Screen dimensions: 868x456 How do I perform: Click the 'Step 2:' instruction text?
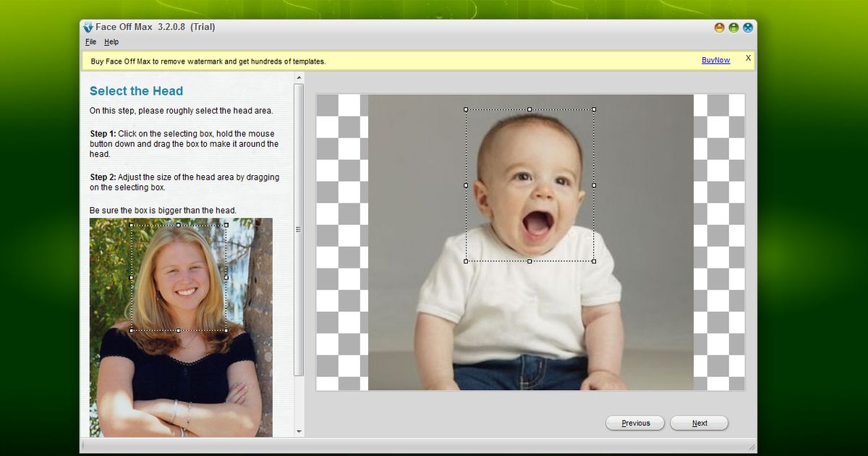[103, 177]
